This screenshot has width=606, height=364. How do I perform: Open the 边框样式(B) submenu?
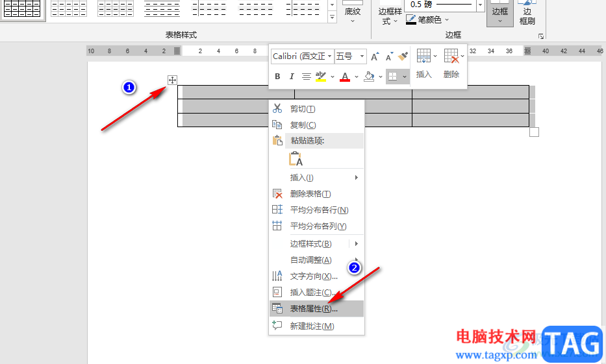pos(316,244)
